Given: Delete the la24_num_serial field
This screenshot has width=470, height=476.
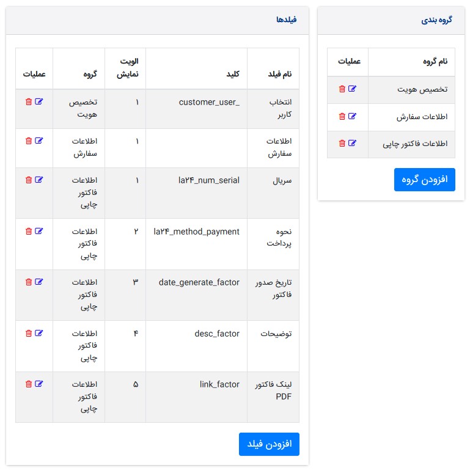Looking at the screenshot, I should [28, 180].
